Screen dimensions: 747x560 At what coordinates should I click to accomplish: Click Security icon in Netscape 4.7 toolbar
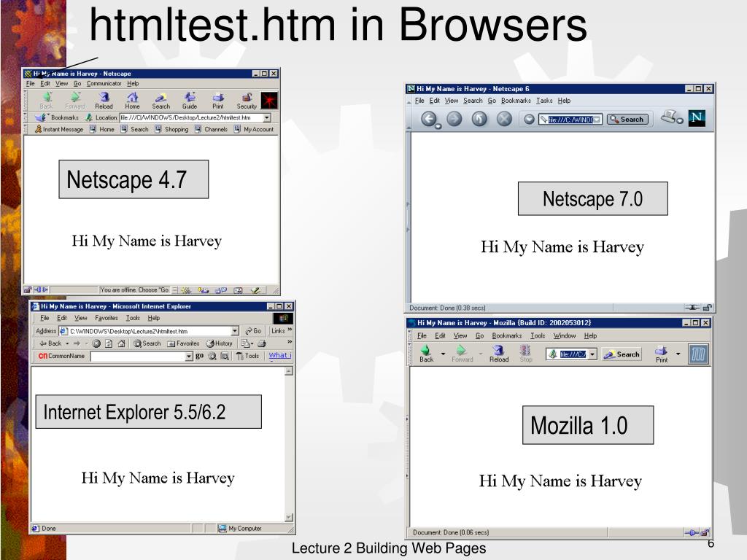click(247, 101)
